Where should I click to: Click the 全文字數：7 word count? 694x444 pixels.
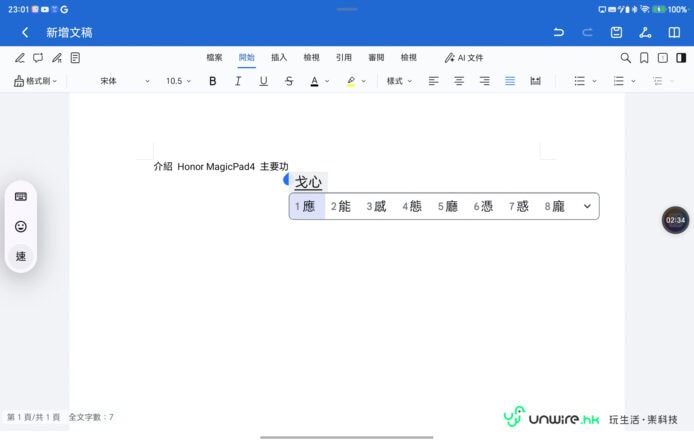91,417
